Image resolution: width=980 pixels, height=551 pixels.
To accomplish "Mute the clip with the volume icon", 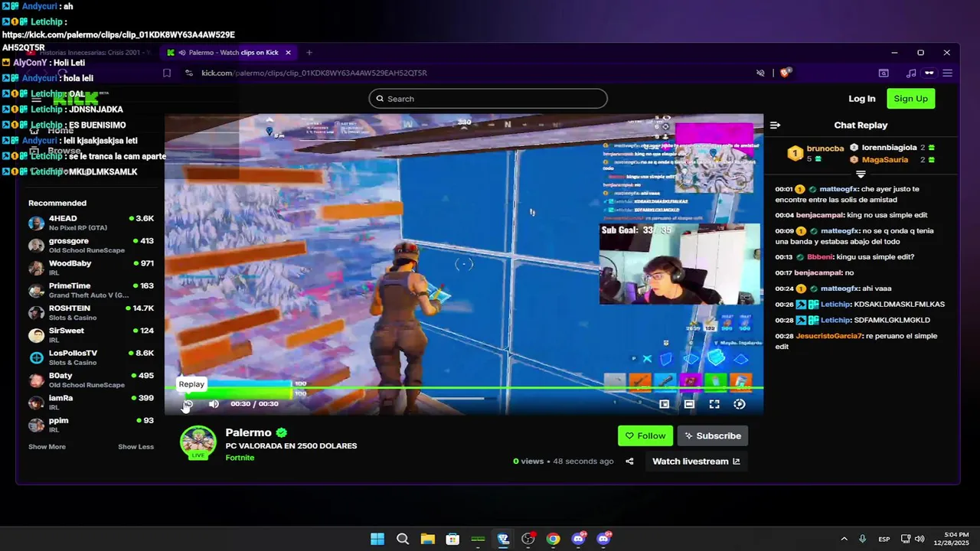I will tap(214, 404).
